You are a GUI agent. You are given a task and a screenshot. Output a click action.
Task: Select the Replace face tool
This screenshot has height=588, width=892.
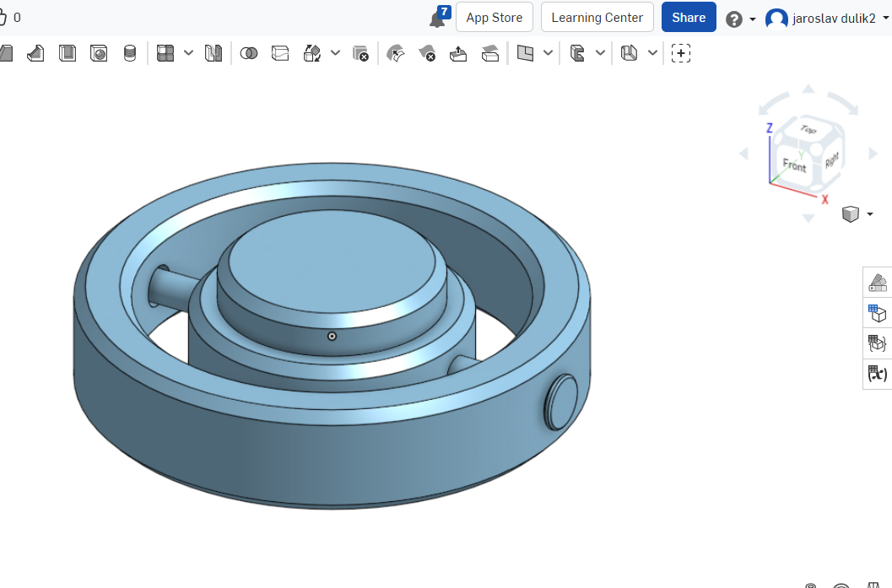(x=489, y=53)
